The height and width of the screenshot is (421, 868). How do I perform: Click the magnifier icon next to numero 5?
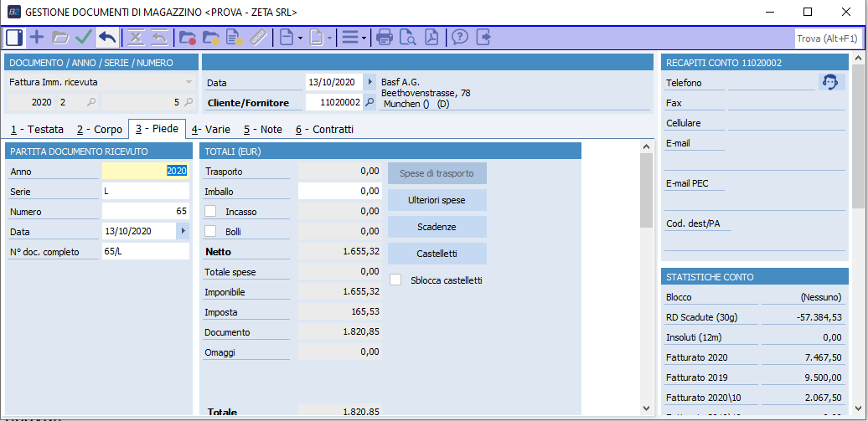pyautogui.click(x=189, y=102)
